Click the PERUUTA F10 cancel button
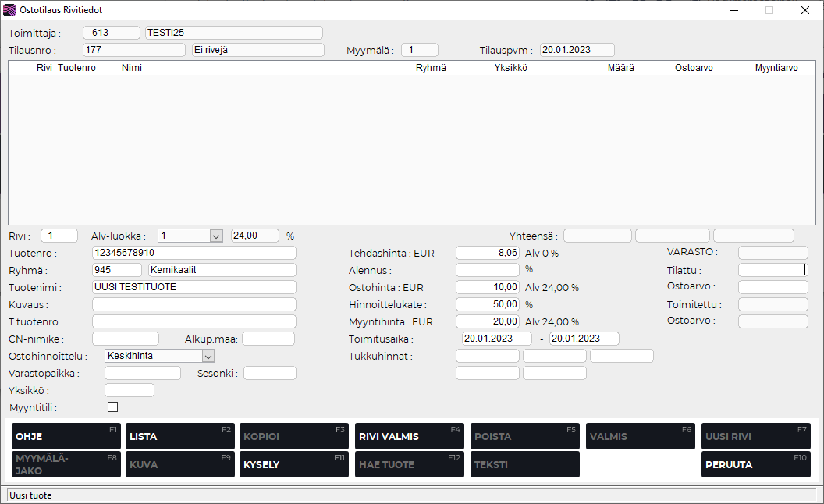Viewport: 824px width, 504px height. pos(755,464)
